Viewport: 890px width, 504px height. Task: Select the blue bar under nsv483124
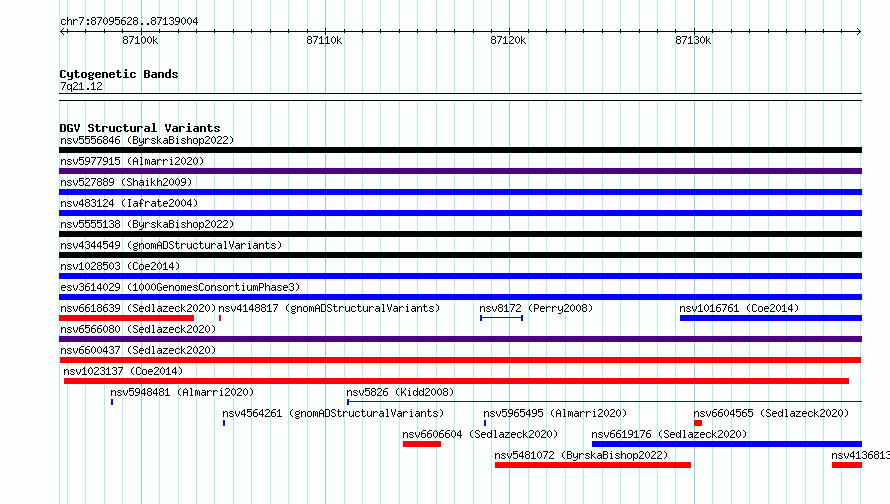pyautogui.click(x=460, y=213)
